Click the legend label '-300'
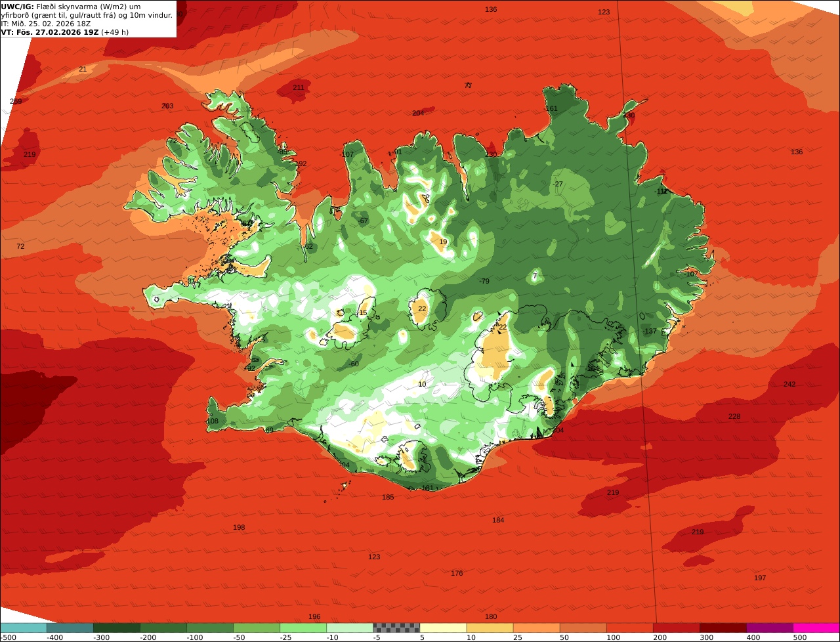This screenshot has width=840, height=642. click(x=102, y=637)
